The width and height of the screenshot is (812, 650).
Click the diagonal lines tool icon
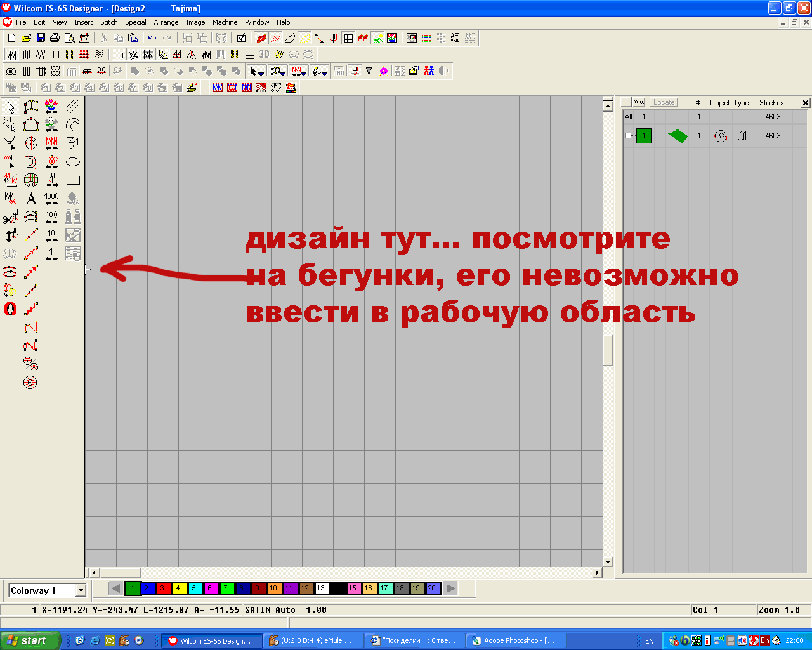73,107
